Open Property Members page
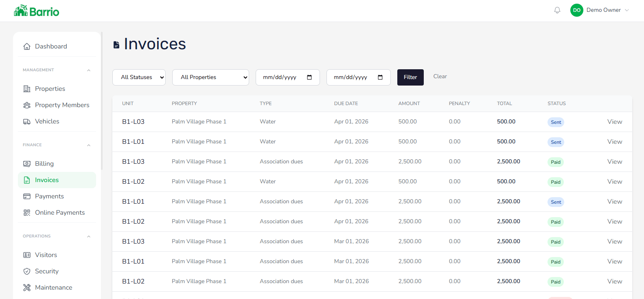The width and height of the screenshot is (644, 299). tap(57, 105)
